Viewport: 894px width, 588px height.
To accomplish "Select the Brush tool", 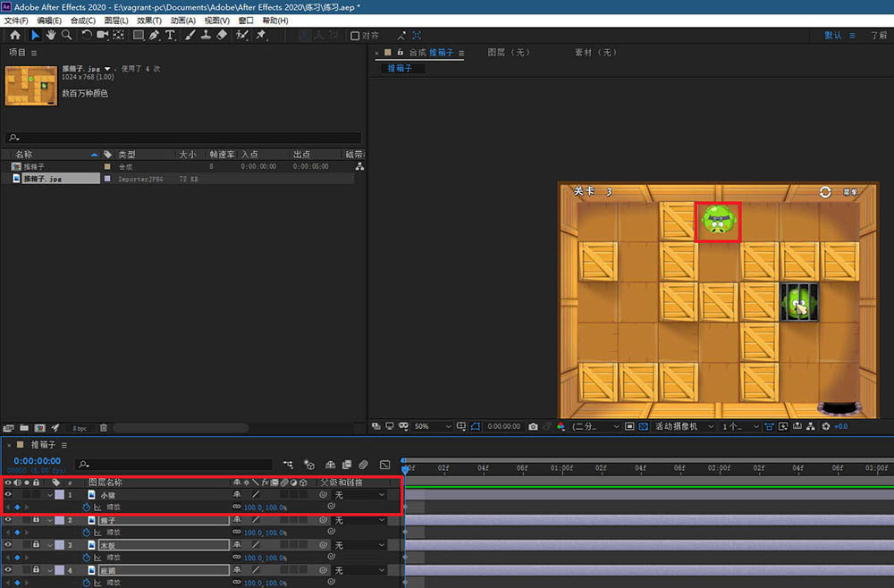I will point(190,36).
